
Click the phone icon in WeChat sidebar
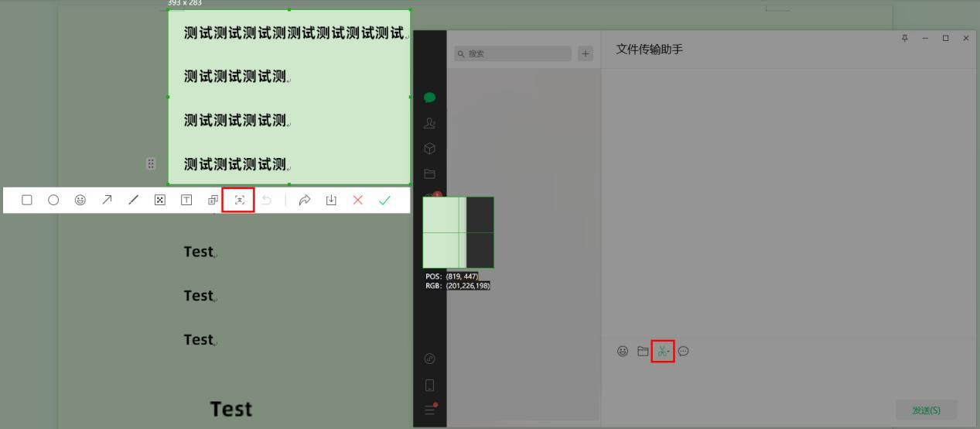(x=430, y=385)
